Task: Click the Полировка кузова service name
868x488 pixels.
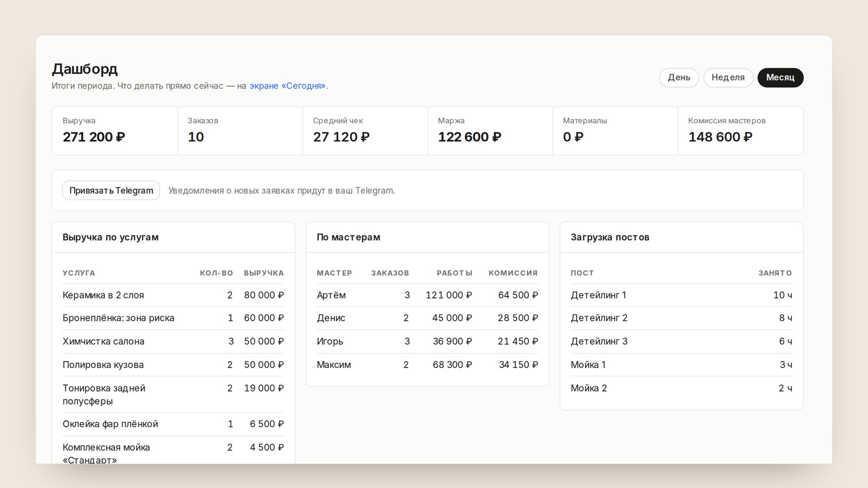Action: 103,365
